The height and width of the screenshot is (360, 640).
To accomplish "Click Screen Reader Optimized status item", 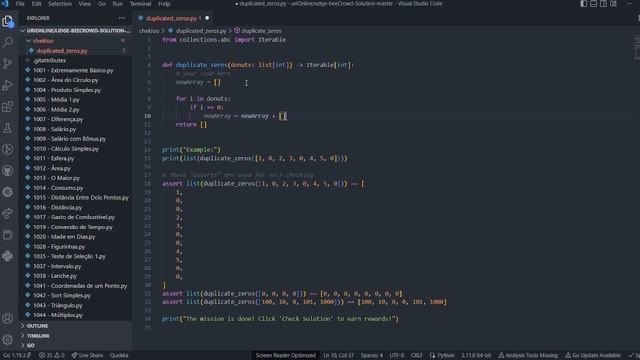I will point(285,356).
